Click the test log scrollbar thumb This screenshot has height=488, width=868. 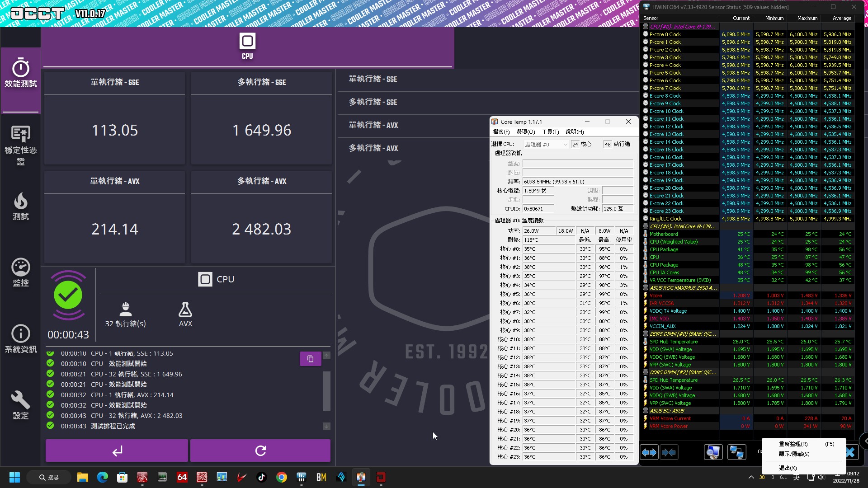[x=326, y=391]
